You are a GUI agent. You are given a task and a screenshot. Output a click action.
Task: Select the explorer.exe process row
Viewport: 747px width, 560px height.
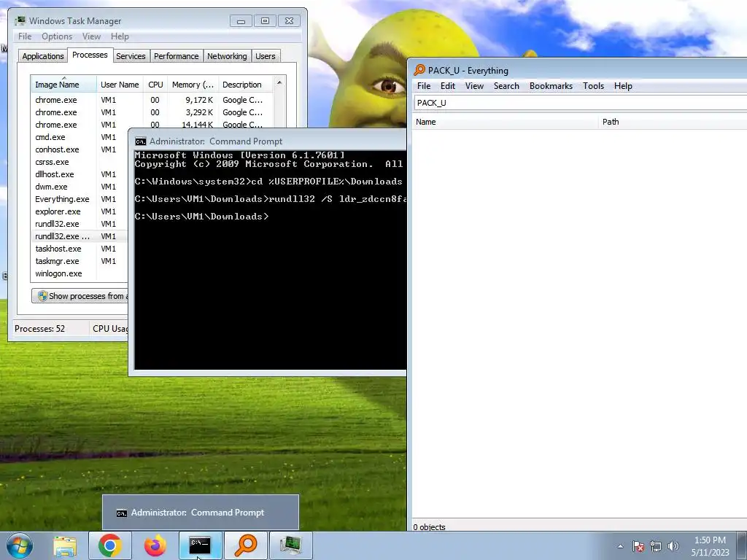coord(80,211)
